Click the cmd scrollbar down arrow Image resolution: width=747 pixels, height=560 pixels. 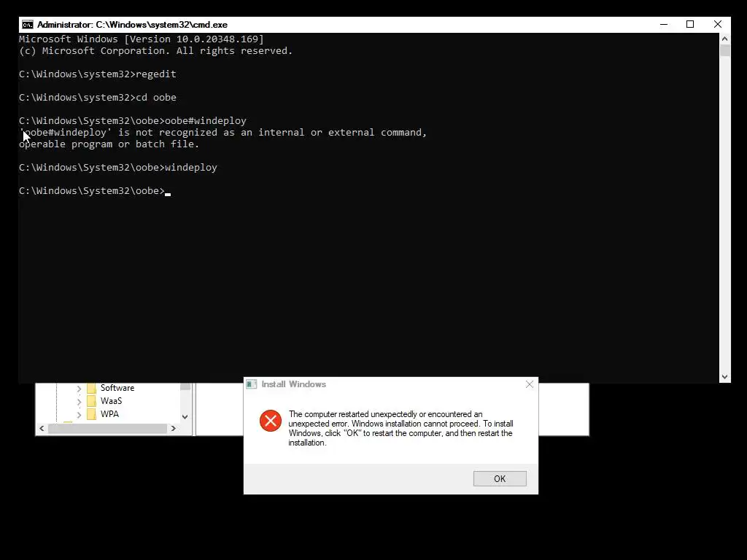coord(724,377)
